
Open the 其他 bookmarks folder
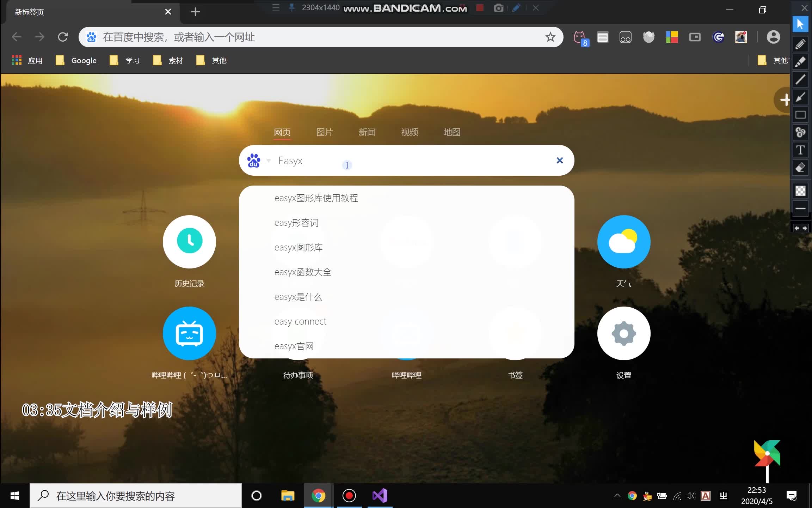tap(211, 61)
